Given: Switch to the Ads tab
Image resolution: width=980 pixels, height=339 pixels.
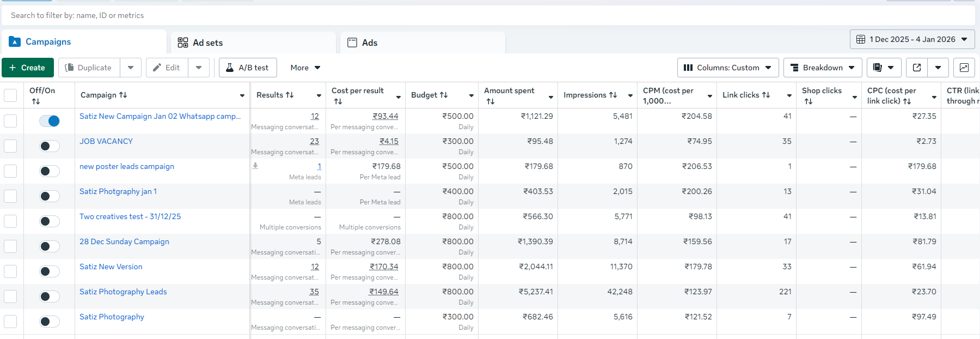Looking at the screenshot, I should 369,43.
